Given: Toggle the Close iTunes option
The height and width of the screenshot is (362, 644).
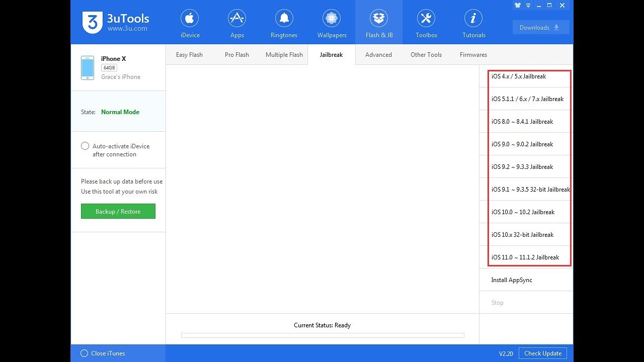Looking at the screenshot, I should pos(85,353).
